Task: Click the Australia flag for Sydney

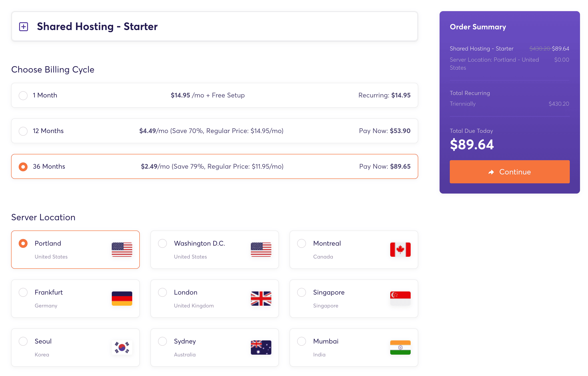Action: [261, 347]
